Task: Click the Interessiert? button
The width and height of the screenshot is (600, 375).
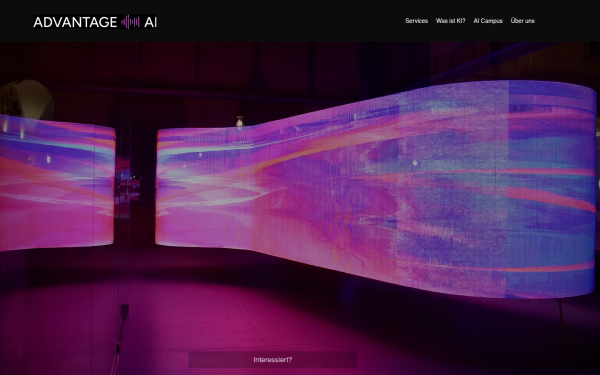Action: 272,360
